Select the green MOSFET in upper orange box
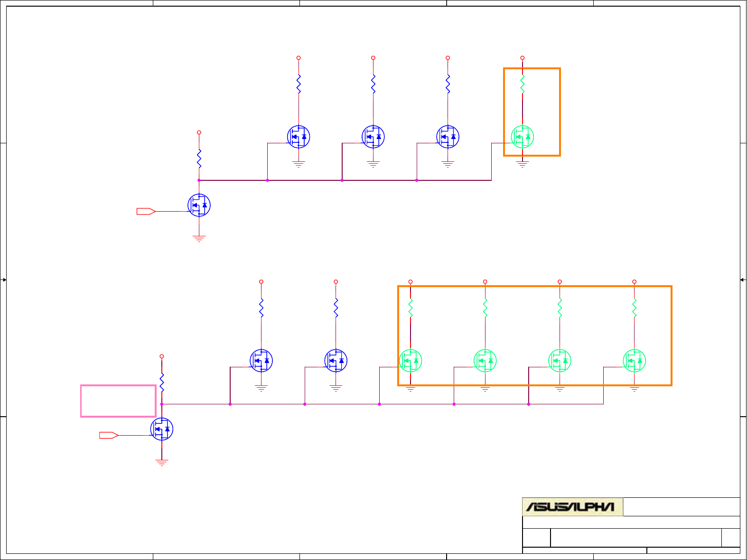This screenshot has width=747, height=560. point(523,137)
